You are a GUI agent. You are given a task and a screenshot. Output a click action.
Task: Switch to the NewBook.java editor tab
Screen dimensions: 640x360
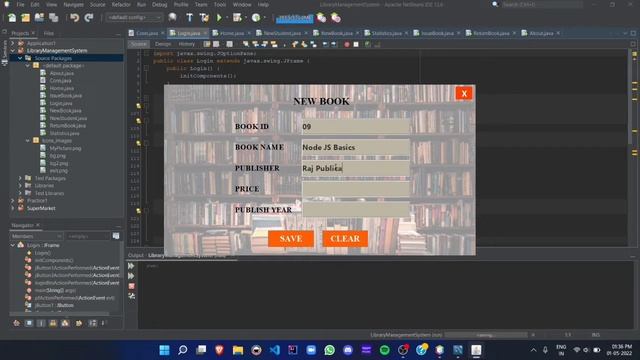pos(336,33)
